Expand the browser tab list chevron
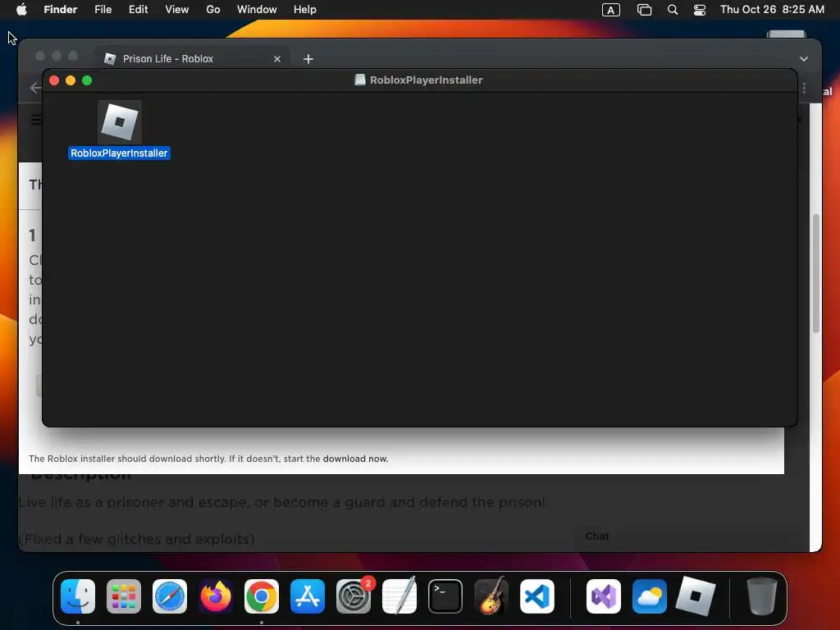This screenshot has width=840, height=630. coord(804,59)
